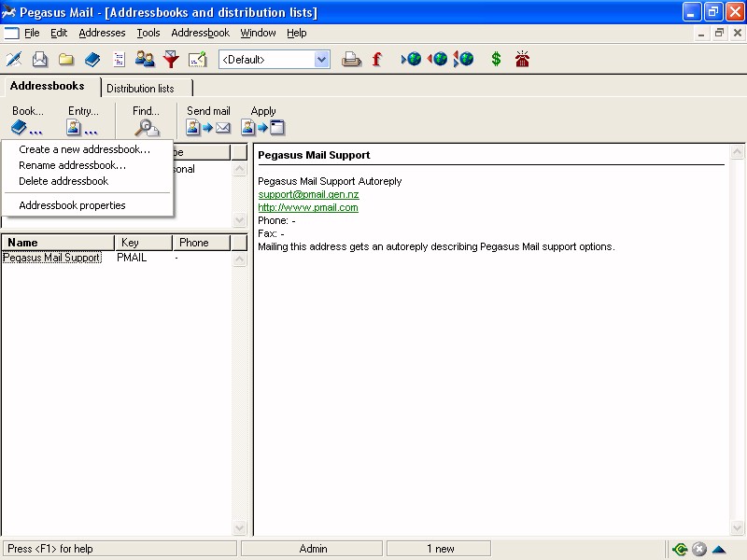This screenshot has width=747, height=560.
Task: Click the globe with right-pointing blue arrow
Action: pos(411,59)
